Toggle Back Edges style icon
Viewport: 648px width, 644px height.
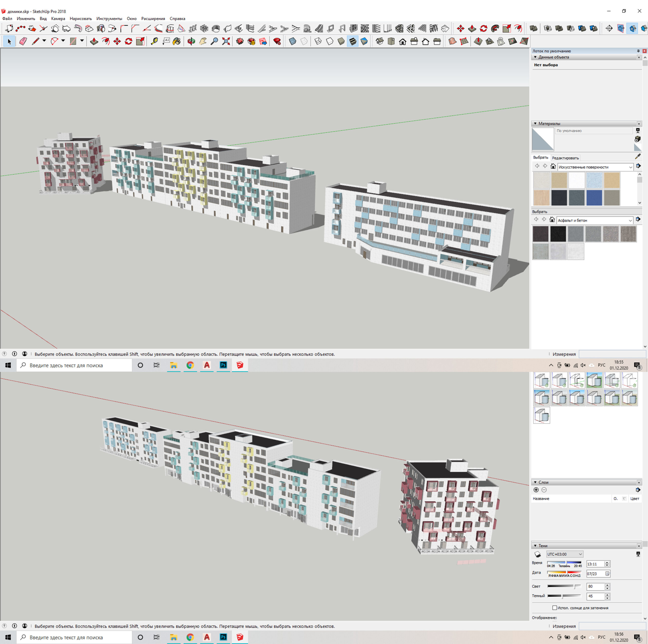pos(304,41)
